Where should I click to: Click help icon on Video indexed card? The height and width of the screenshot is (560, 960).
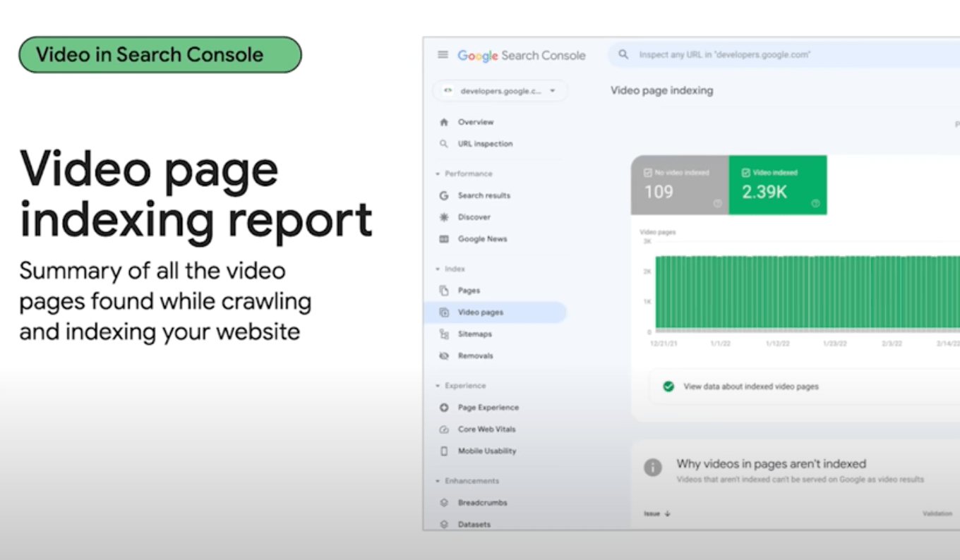(815, 203)
